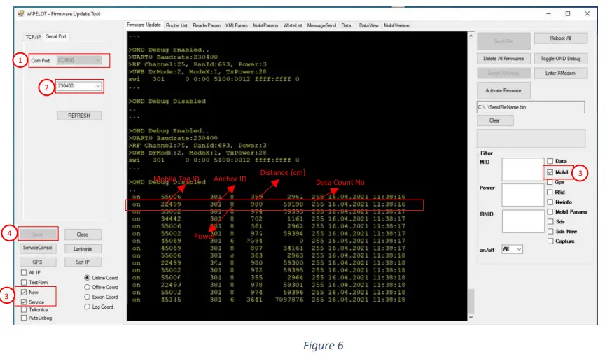Enable the Mobil Params filter checkbox
The height and width of the screenshot is (364, 605).
point(550,212)
